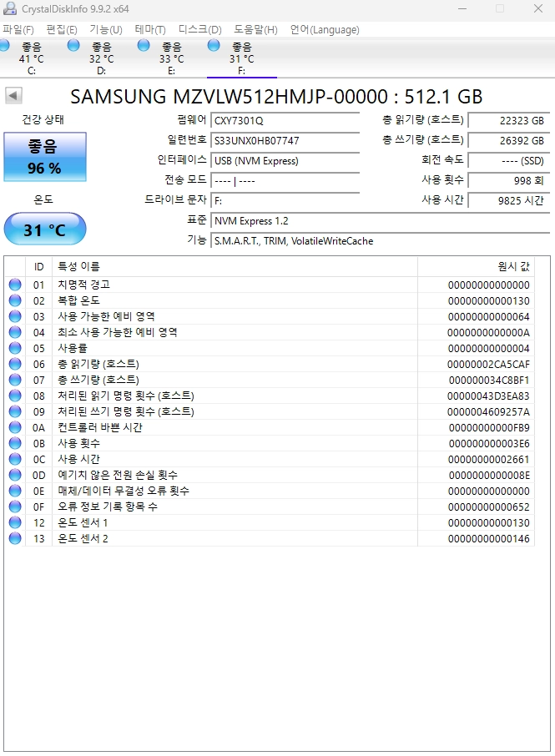Open the 기능(U) menu
This screenshot has height=756, width=555.
point(106,30)
